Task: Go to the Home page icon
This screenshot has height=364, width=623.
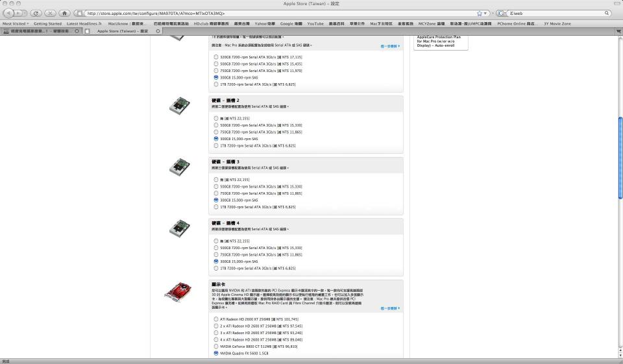Action: [65, 13]
